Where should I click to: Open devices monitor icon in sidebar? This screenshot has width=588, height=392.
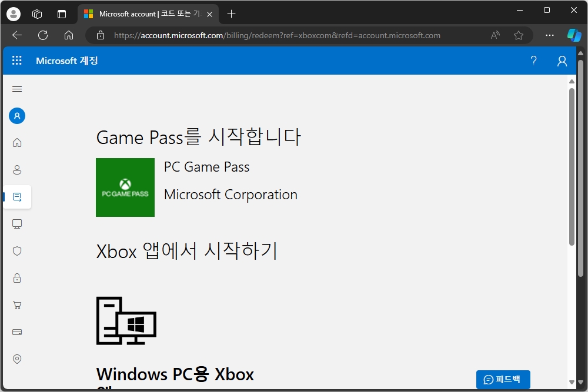coord(17,224)
